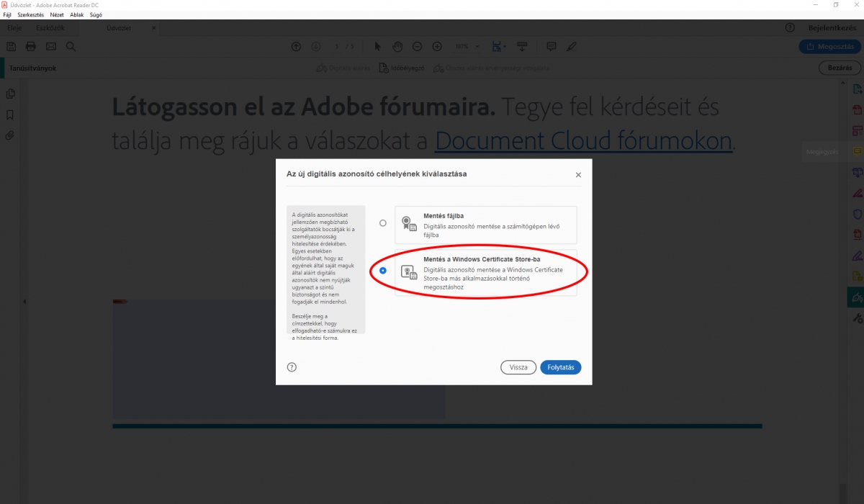Click the save file toolbar icon
The height and width of the screenshot is (504, 864).
pos(12,46)
